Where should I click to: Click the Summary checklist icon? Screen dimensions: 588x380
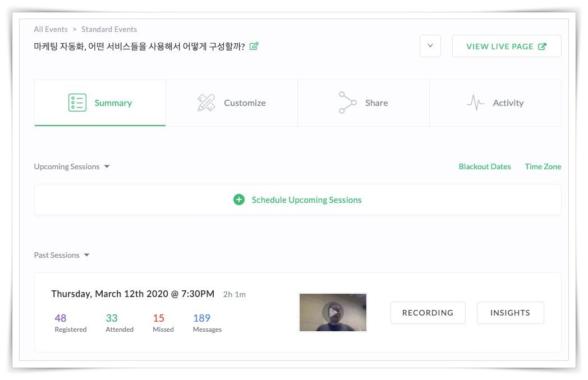pos(77,103)
